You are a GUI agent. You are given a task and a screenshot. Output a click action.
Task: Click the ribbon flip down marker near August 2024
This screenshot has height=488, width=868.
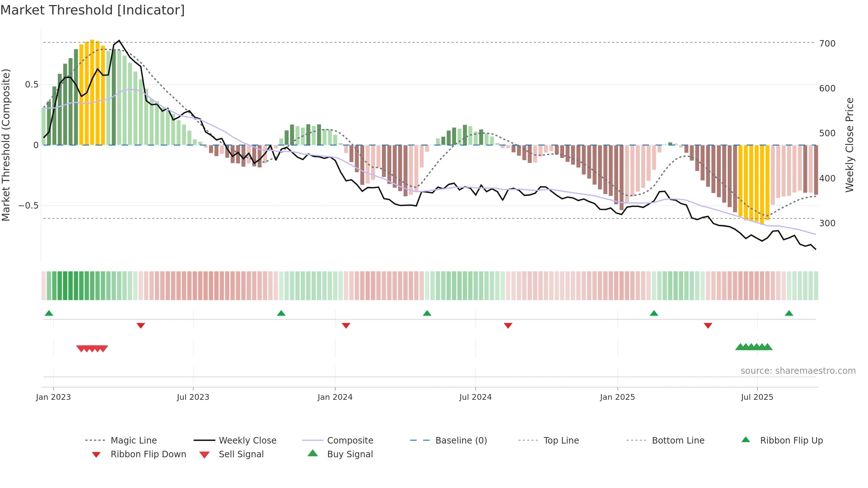[508, 326]
